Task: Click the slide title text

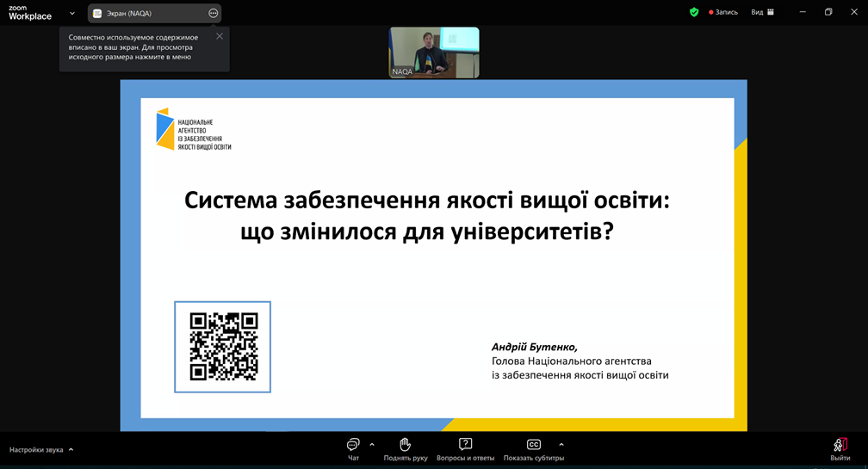Action: [427, 215]
